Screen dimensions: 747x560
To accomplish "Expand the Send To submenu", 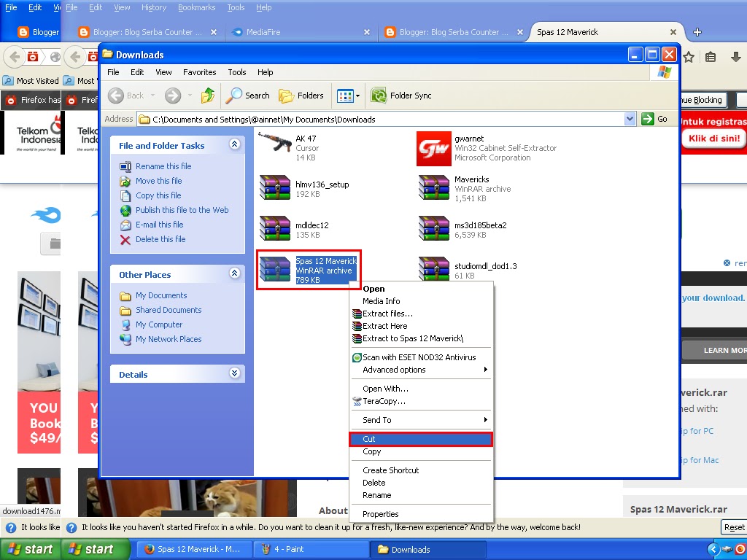I will pyautogui.click(x=421, y=419).
